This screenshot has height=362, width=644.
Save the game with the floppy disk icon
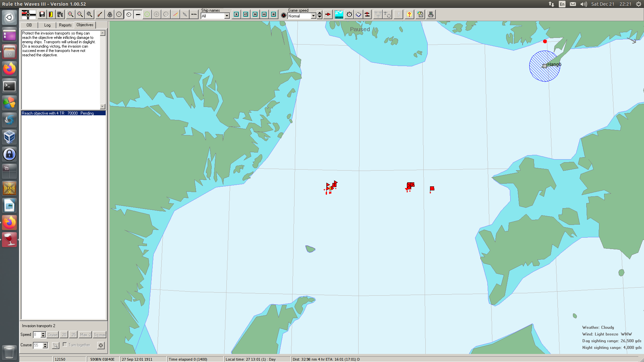[x=42, y=14]
